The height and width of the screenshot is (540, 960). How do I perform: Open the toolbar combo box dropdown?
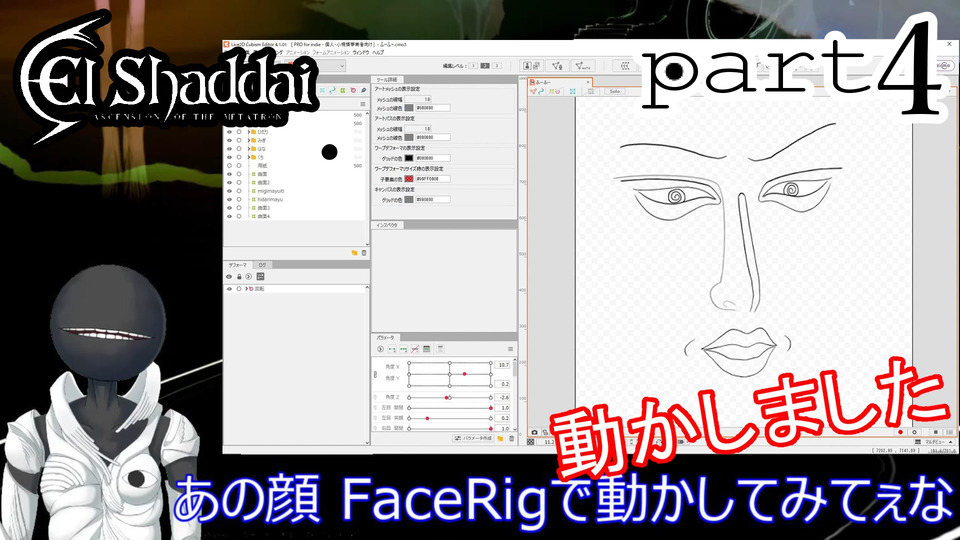(342, 66)
